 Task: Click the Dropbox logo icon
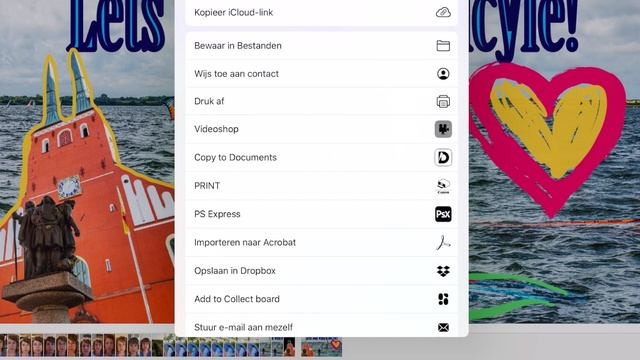click(x=443, y=271)
